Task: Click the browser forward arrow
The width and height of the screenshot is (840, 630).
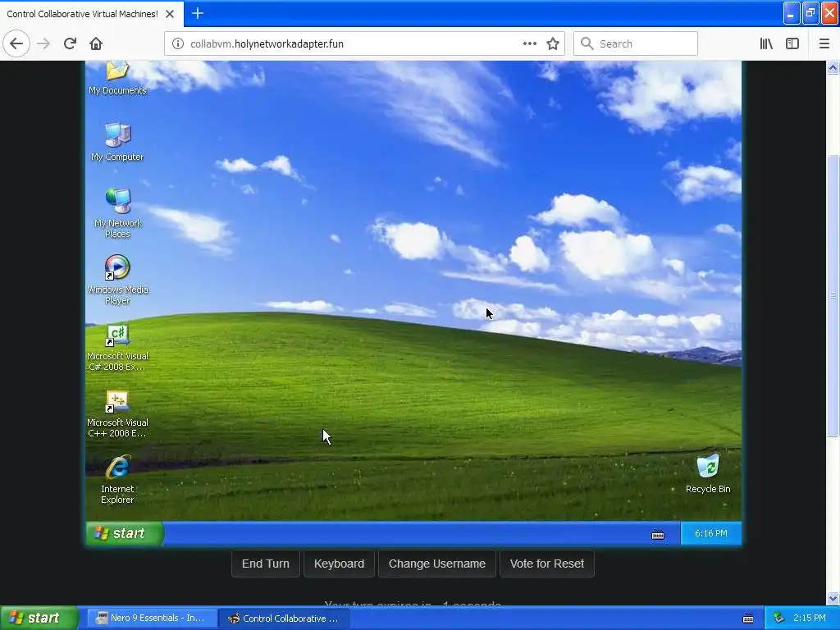Action: [x=43, y=43]
